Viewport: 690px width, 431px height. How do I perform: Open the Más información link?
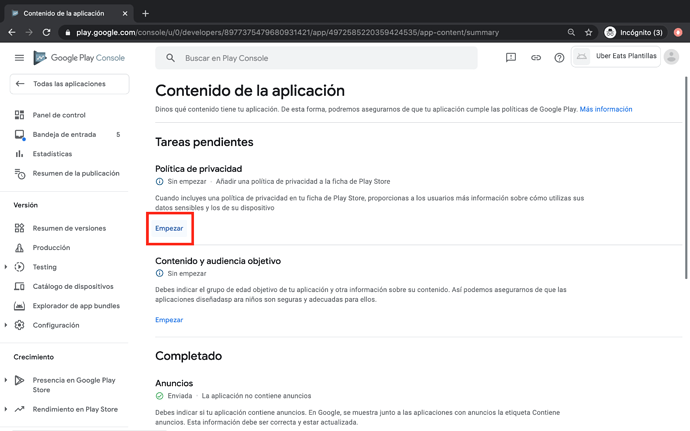tap(605, 109)
